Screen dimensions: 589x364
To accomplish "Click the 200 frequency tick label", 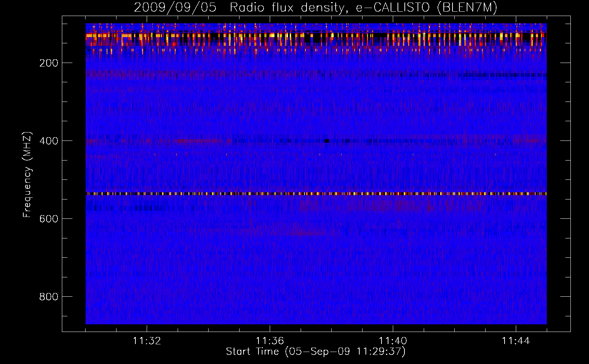I will coord(49,63).
